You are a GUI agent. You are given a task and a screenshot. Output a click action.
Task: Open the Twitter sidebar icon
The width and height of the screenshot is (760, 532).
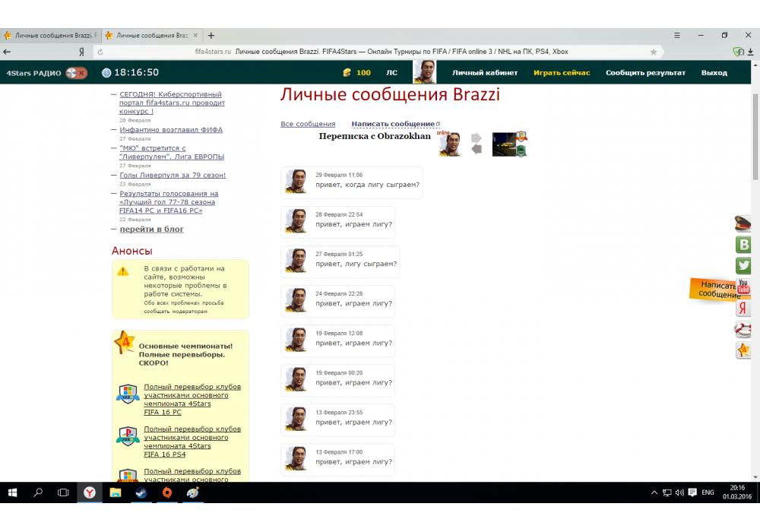(x=743, y=266)
